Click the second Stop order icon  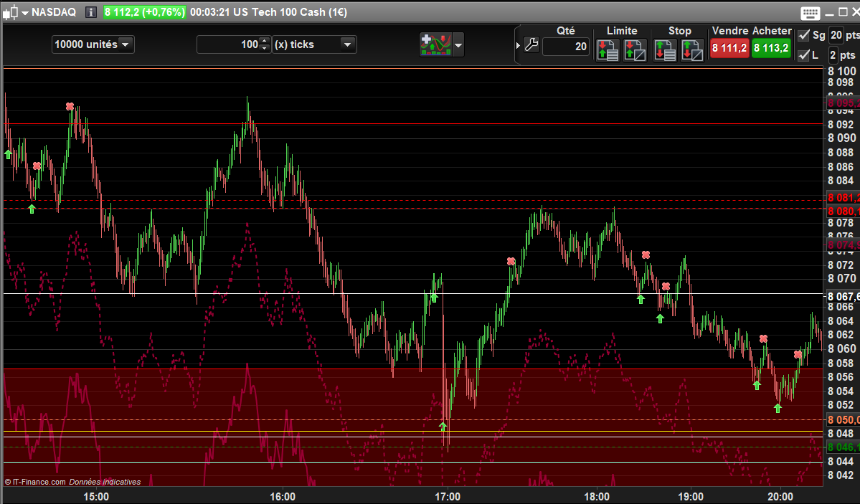(x=692, y=50)
